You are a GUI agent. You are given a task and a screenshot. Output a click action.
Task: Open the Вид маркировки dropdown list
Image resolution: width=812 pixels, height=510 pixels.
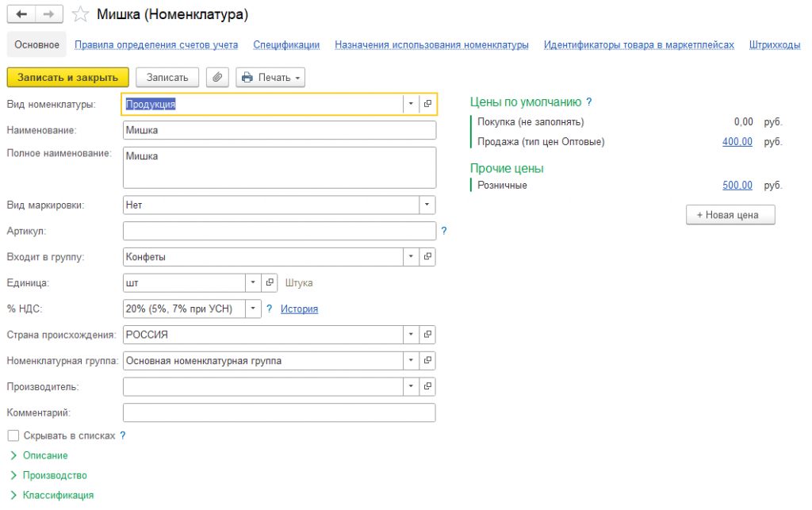pyautogui.click(x=427, y=205)
